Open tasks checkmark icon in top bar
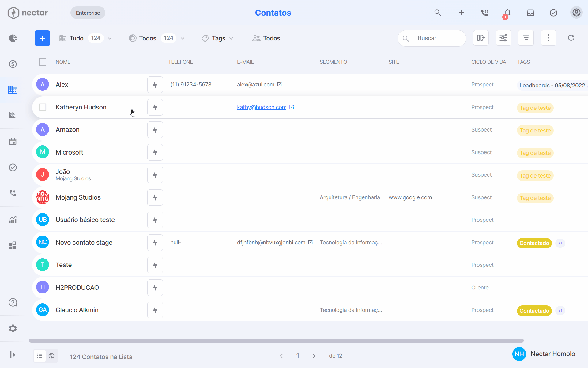Image resolution: width=588 pixels, height=368 pixels. click(x=553, y=13)
